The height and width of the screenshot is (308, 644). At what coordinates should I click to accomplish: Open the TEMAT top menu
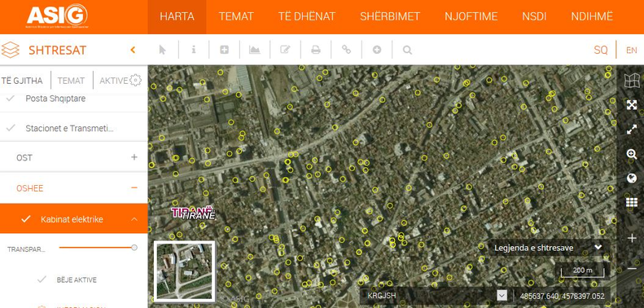pos(236,17)
